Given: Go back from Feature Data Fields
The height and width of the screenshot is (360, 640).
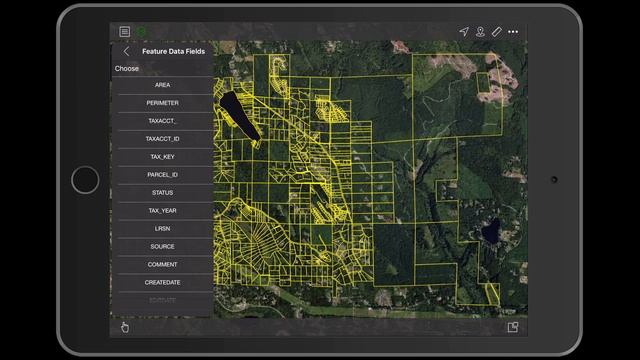Looking at the screenshot, I should click(x=126, y=51).
